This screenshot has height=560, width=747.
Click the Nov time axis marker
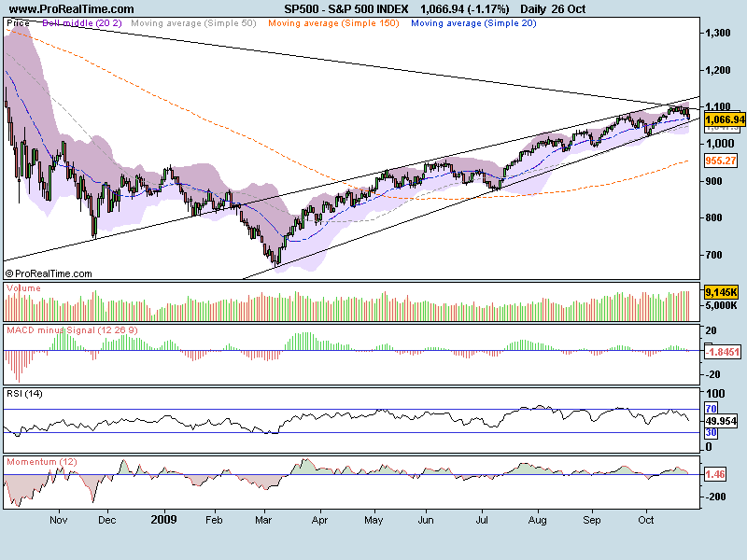pos(59,520)
